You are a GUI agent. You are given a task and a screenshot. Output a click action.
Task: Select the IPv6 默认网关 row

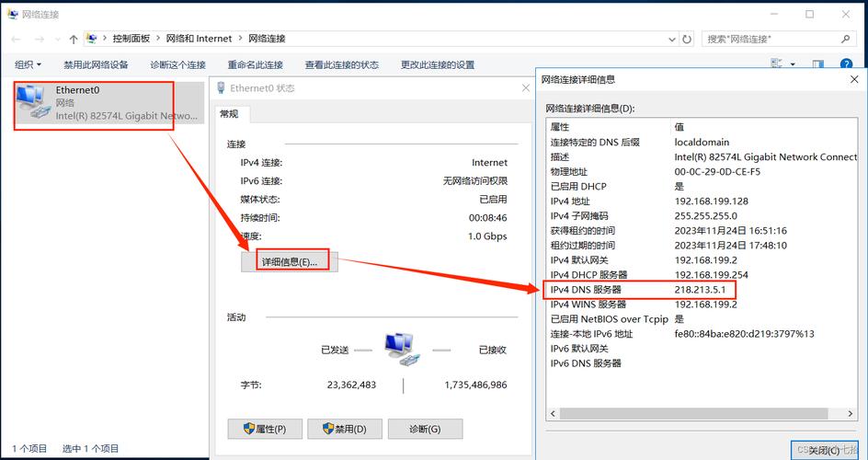click(x=702, y=349)
